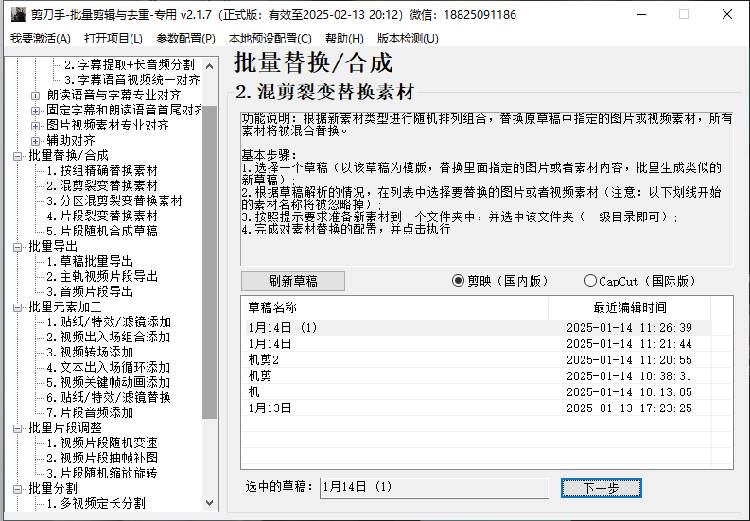Select the 机剪2 draft row
750x521 pixels.
[x=264, y=359]
